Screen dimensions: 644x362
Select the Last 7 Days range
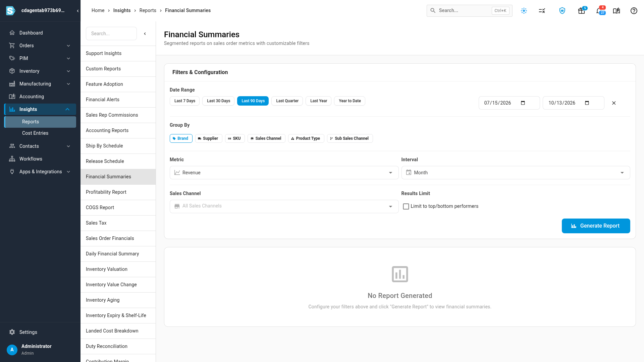click(x=184, y=101)
